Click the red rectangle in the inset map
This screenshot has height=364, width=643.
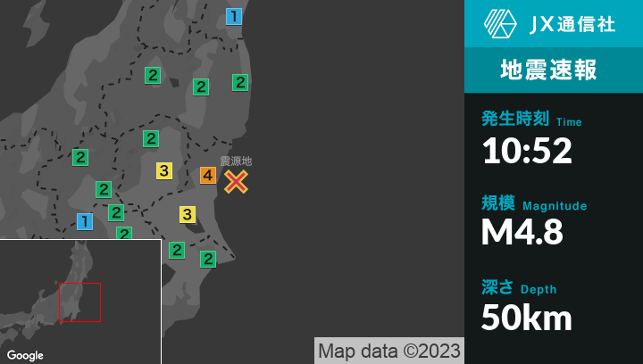(79, 302)
